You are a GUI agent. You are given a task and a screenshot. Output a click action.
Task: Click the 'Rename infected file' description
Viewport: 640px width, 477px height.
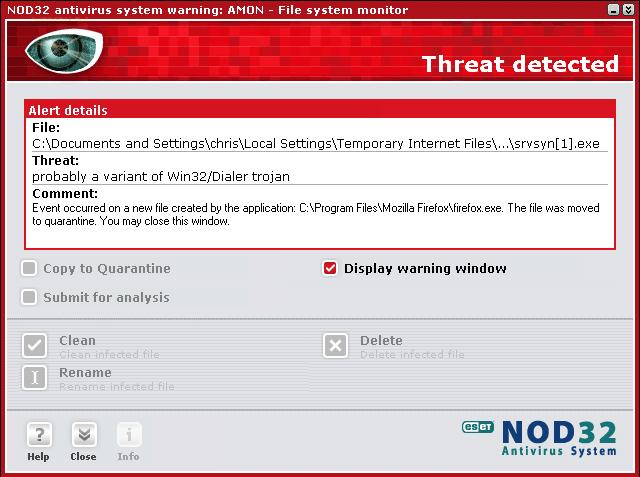pos(117,386)
